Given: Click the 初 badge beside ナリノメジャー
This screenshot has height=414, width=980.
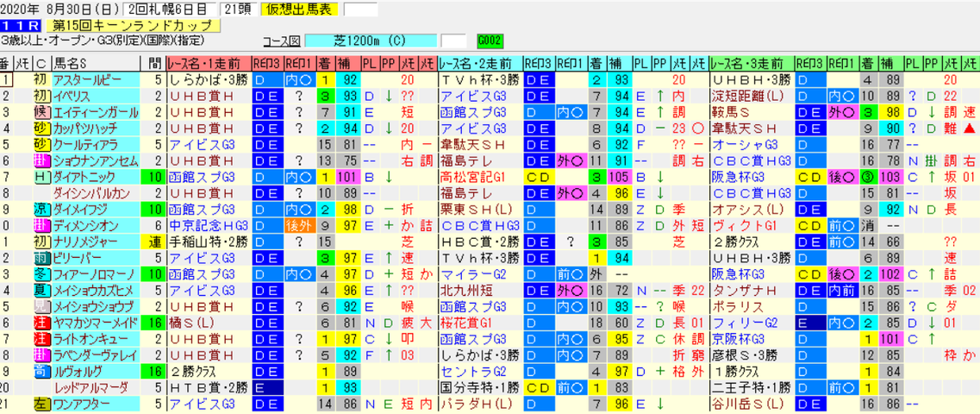Looking at the screenshot, I should pyautogui.click(x=41, y=242).
